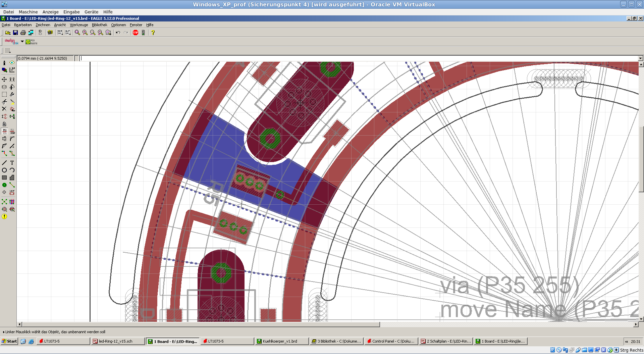The width and height of the screenshot is (644, 354).
Task: Click into the EAGLE command line field
Action: 358,58
